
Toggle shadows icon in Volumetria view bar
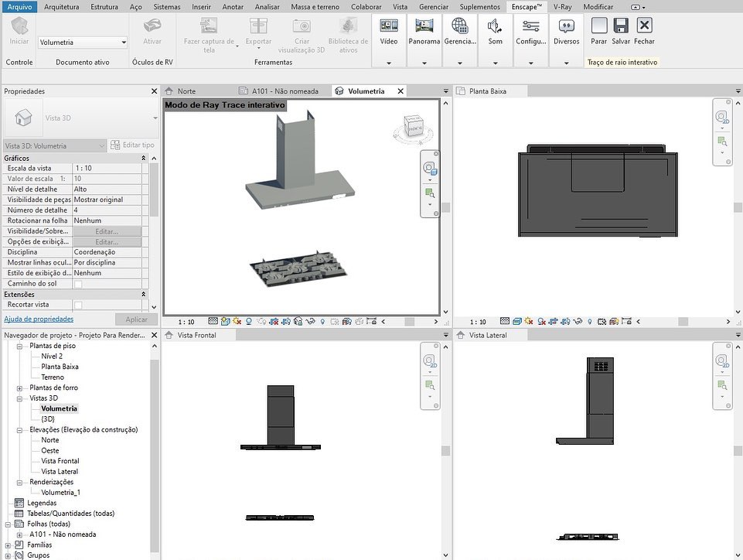(x=249, y=321)
